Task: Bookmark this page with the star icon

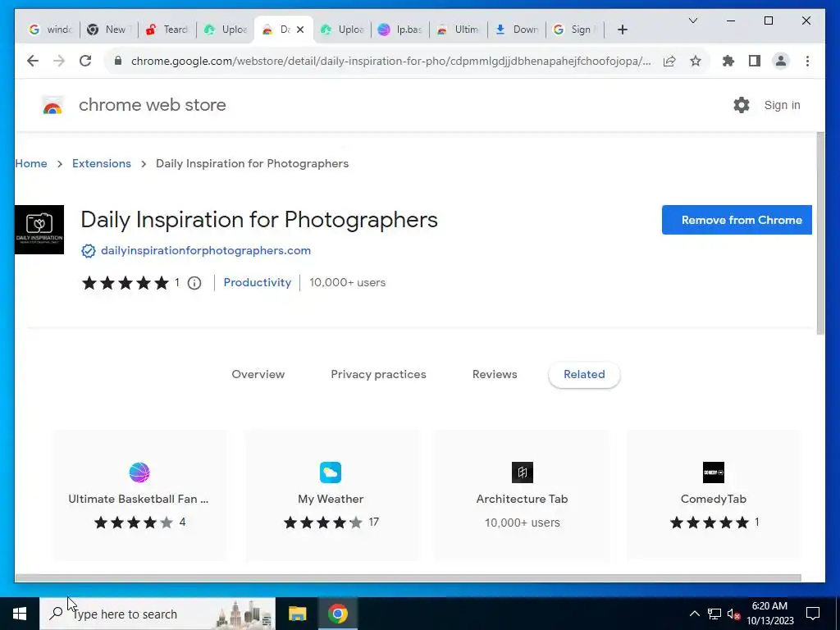Action: click(x=696, y=61)
